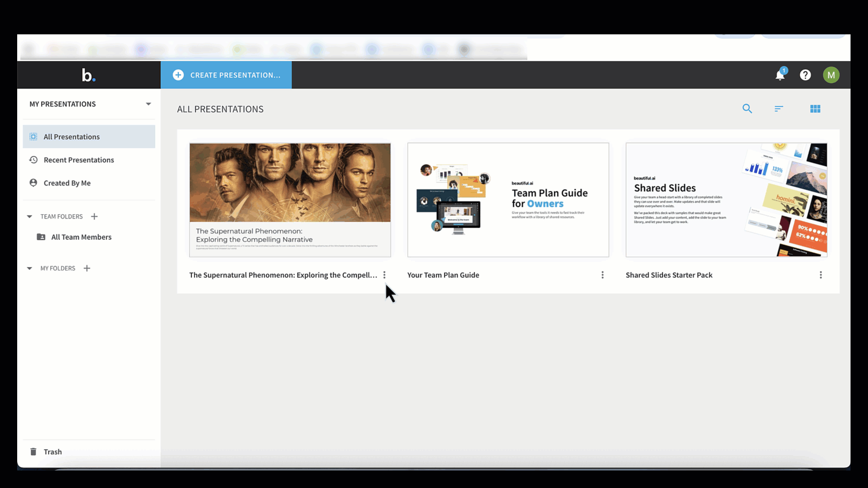Switch layout with grid view icon

(815, 109)
